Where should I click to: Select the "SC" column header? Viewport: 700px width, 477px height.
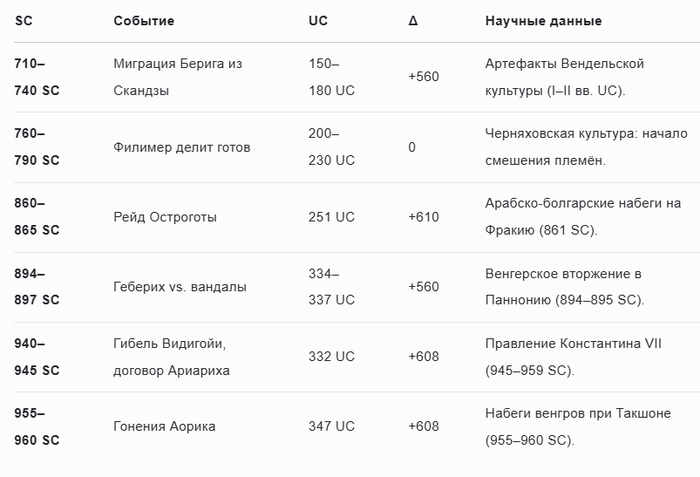[x=23, y=21]
